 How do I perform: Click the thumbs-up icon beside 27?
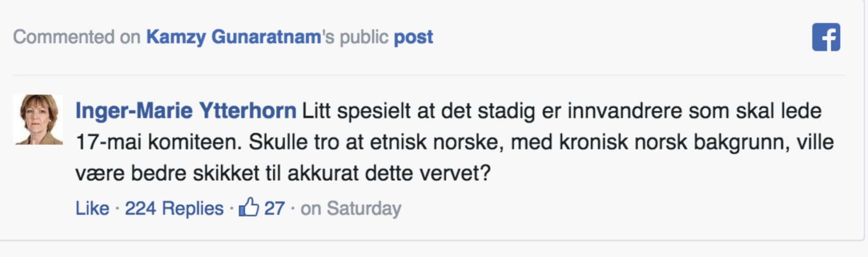(x=249, y=208)
